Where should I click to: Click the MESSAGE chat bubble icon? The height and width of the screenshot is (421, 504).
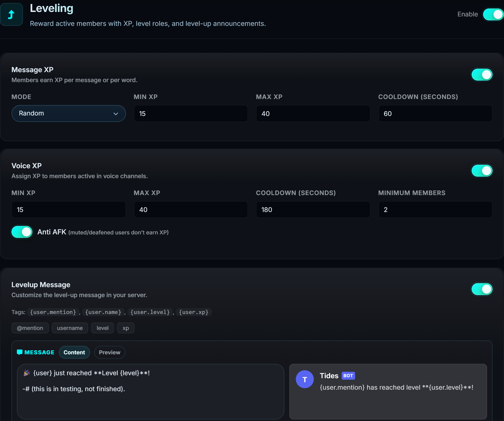20,352
